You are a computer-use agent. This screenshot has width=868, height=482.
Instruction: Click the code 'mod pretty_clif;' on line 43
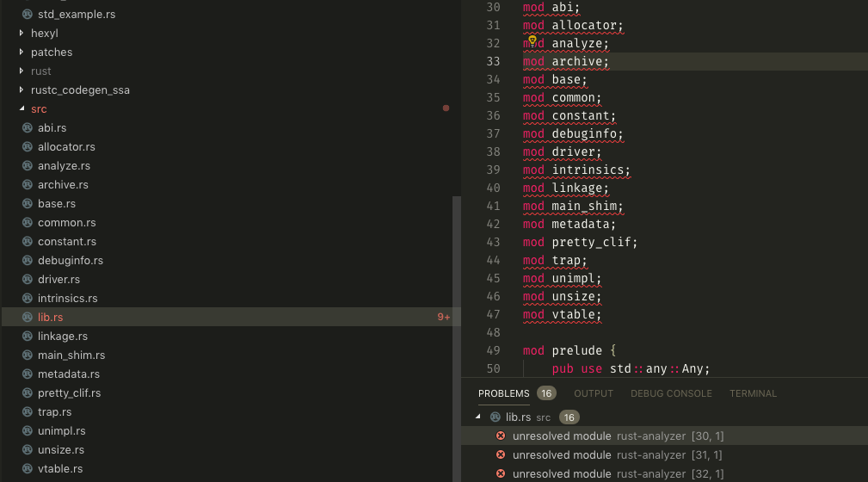coord(580,242)
